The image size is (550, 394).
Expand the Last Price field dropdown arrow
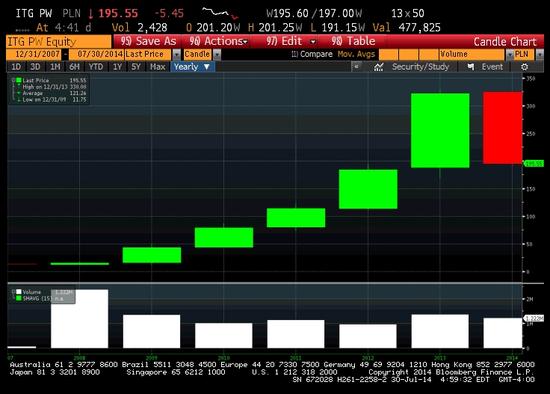[176, 54]
